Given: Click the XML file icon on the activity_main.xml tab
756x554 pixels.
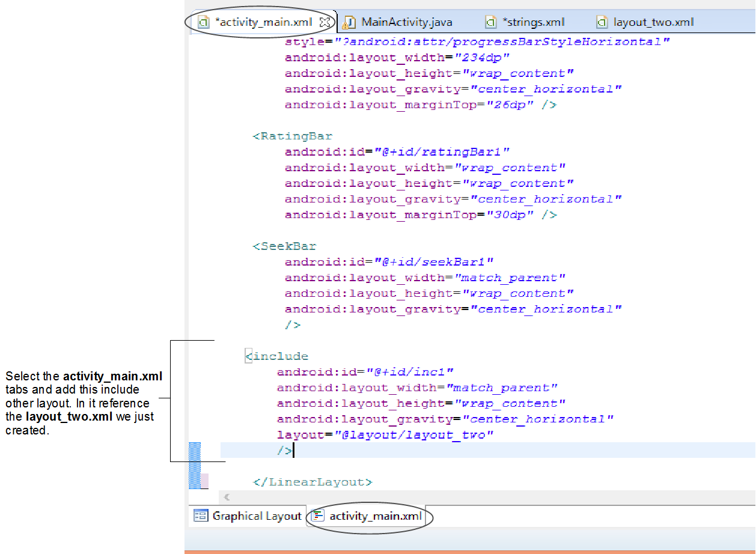Looking at the screenshot, I should point(204,22).
